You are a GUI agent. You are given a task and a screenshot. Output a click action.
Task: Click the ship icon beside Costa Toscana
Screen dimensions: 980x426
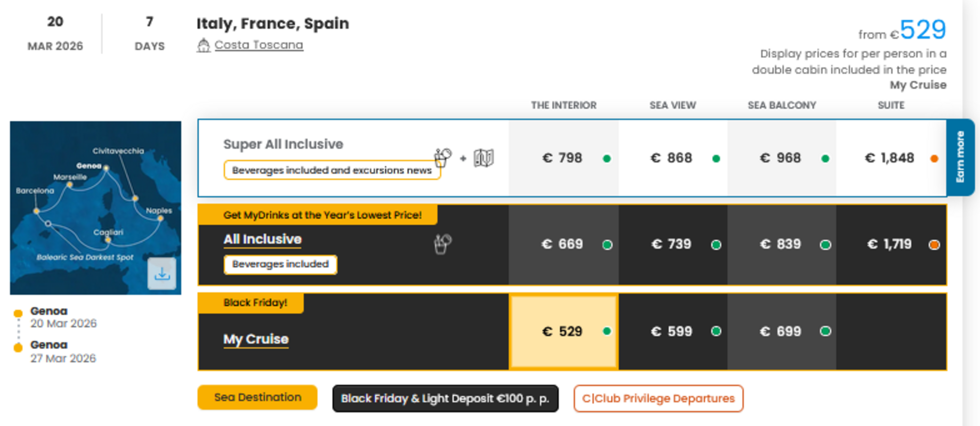tap(203, 45)
